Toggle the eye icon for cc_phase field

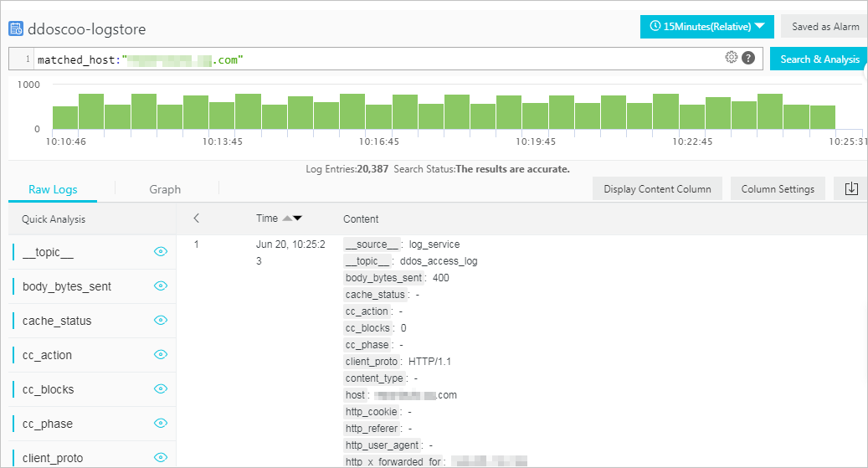pyautogui.click(x=161, y=423)
